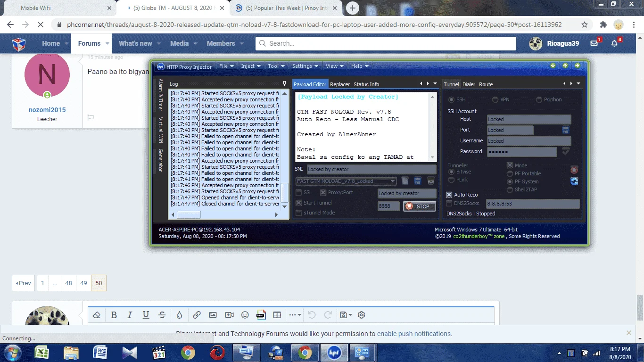Apply bold formatting in the reply editor
644x362 pixels.
114,315
